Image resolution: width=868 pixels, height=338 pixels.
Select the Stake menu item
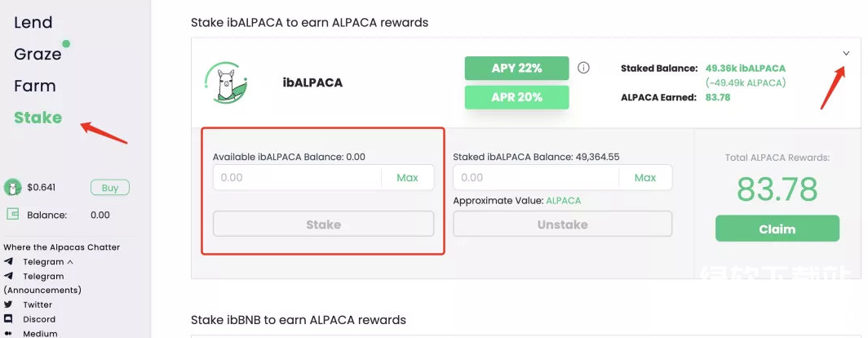coord(38,118)
